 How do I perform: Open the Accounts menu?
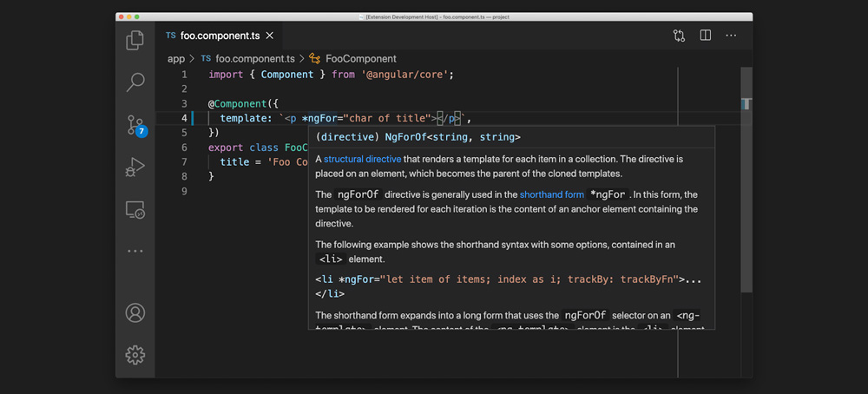click(135, 312)
